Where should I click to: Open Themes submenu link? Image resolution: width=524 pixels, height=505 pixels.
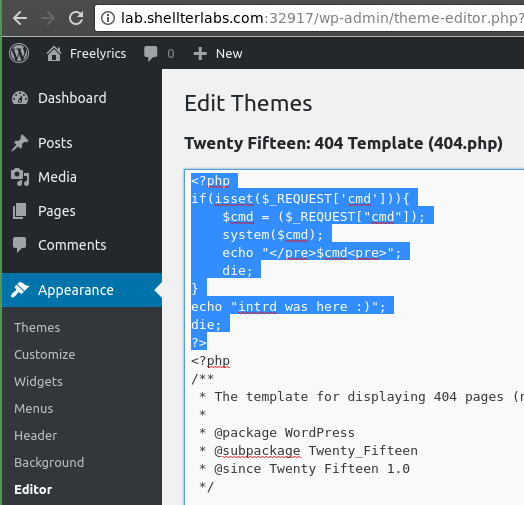tap(37, 328)
